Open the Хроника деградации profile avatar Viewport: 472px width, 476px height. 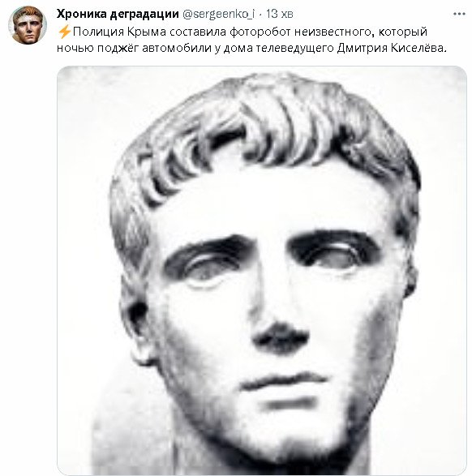pyautogui.click(x=28, y=25)
